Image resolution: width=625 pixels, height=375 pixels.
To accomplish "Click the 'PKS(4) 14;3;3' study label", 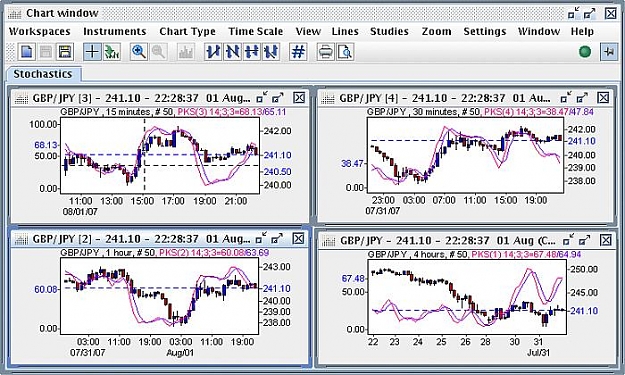I will point(512,112).
